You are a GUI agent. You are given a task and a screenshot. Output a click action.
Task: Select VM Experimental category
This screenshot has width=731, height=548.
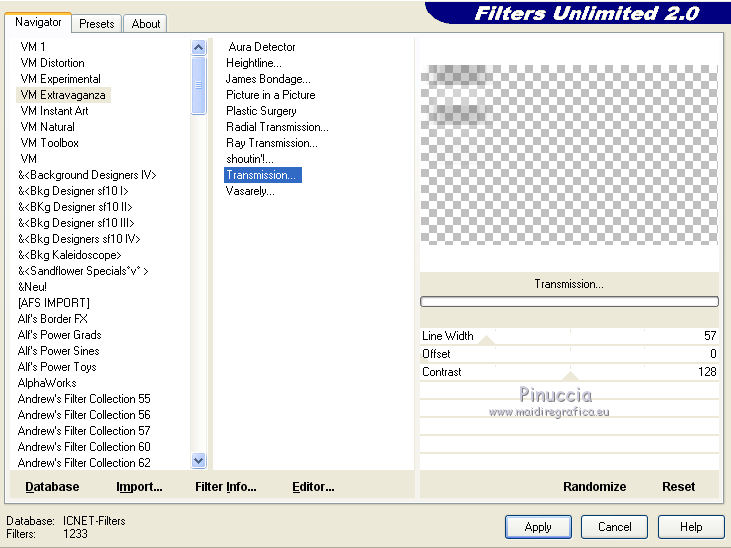(x=61, y=78)
